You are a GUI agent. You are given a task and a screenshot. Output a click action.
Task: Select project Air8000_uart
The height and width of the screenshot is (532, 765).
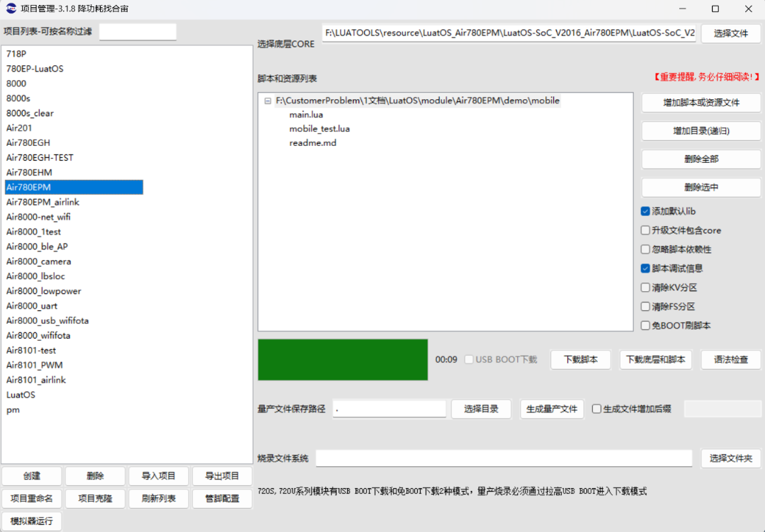pos(32,306)
